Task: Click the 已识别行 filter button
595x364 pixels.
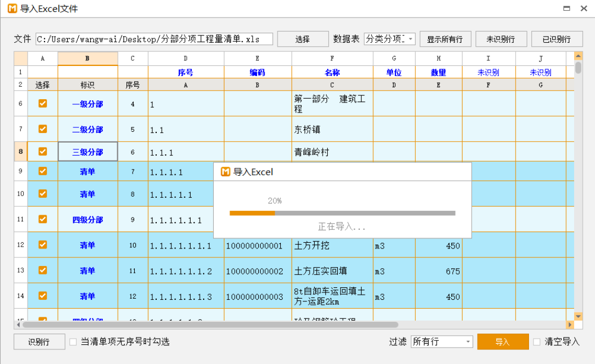Action: click(x=557, y=39)
